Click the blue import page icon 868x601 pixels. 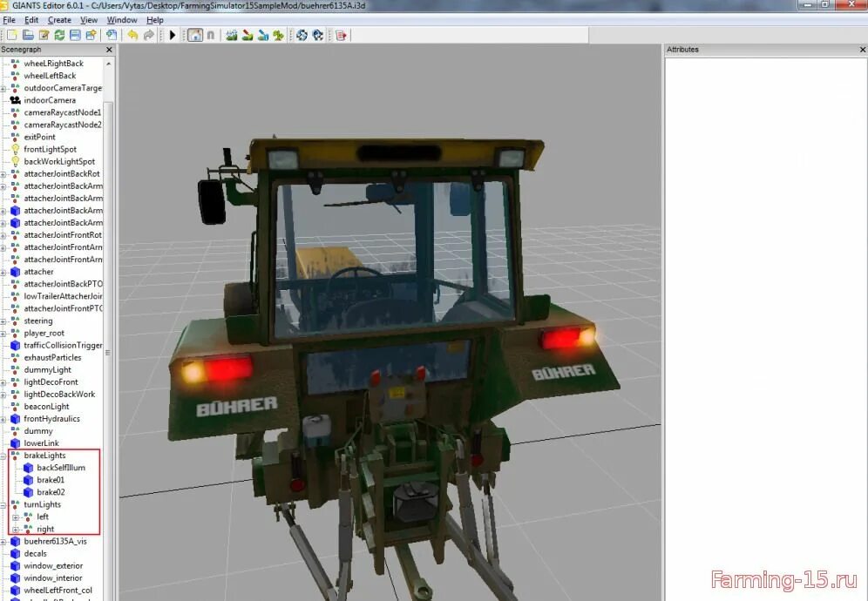[112, 36]
